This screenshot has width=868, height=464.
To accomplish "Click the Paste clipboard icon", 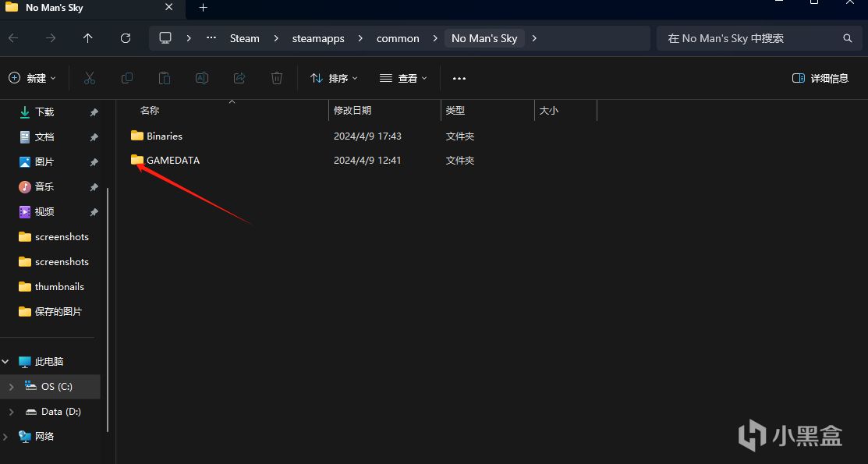I will click(165, 78).
